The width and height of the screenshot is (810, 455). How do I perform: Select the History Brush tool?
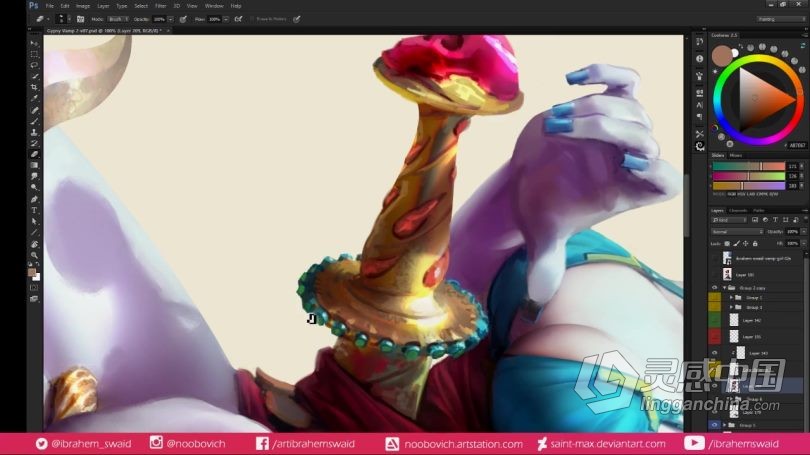coord(34,143)
